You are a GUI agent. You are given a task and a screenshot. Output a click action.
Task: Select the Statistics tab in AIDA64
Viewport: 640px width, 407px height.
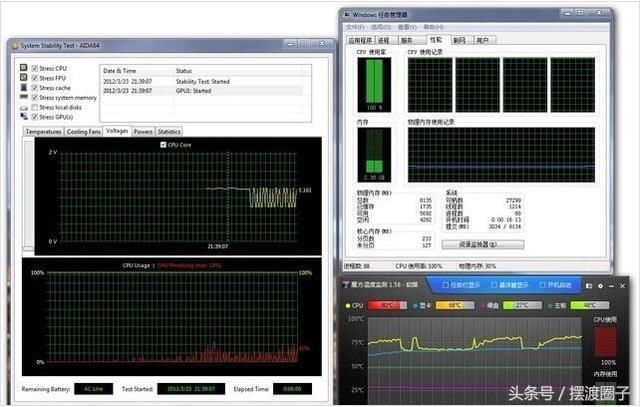[x=169, y=131]
